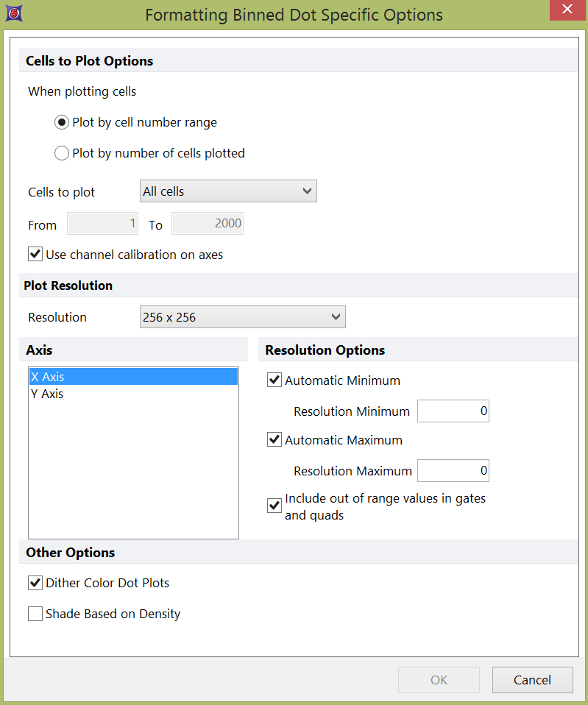Click the Resolution Minimum input field
Viewport: 588px width, 705px height.
[x=453, y=411]
